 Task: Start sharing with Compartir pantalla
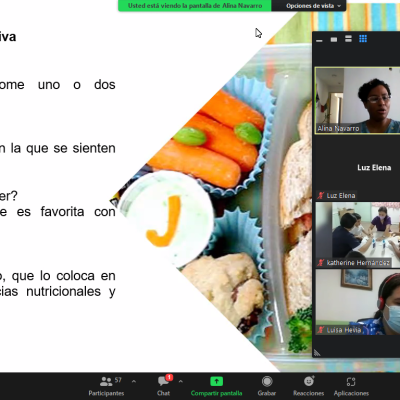(216, 386)
